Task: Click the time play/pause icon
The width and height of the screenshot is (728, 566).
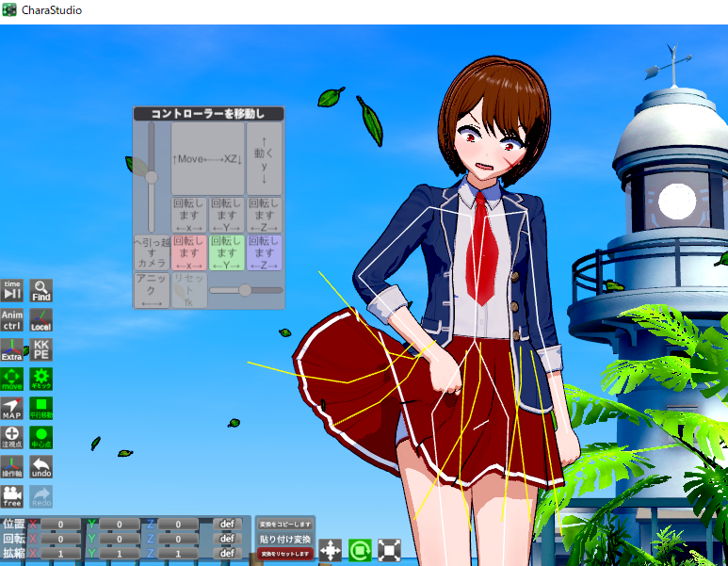Action: pyautogui.click(x=12, y=290)
